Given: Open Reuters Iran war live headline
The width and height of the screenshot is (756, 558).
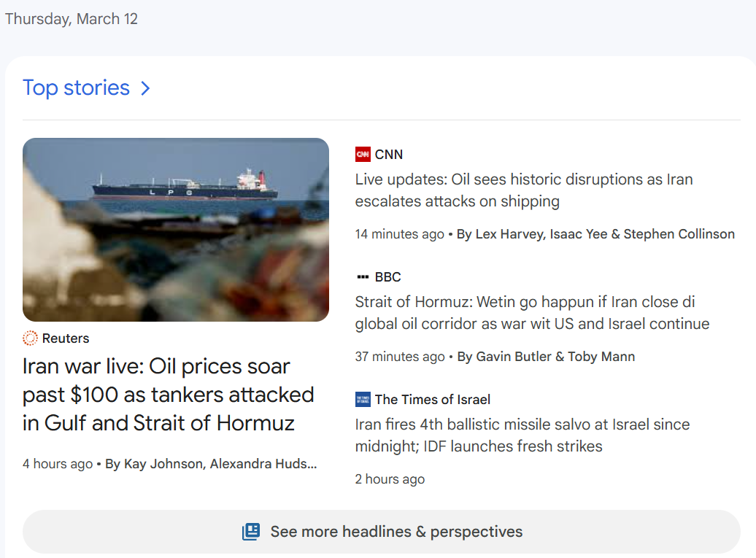Looking at the screenshot, I should tap(168, 395).
